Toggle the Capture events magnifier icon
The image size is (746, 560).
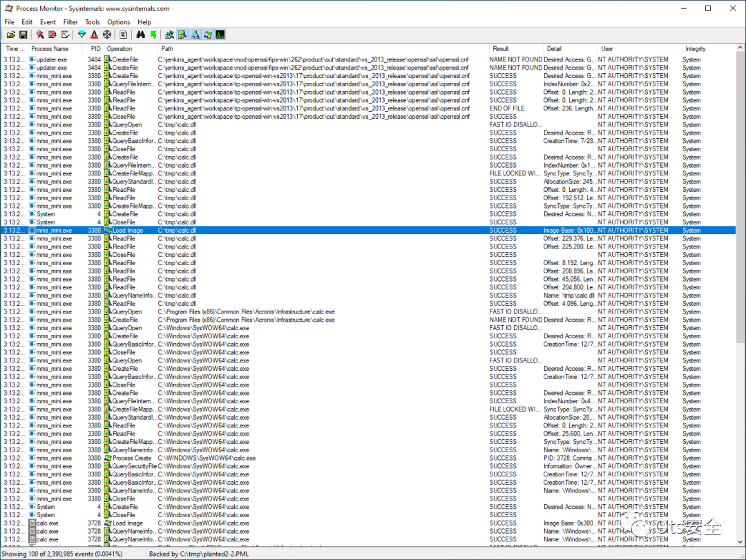[41, 35]
